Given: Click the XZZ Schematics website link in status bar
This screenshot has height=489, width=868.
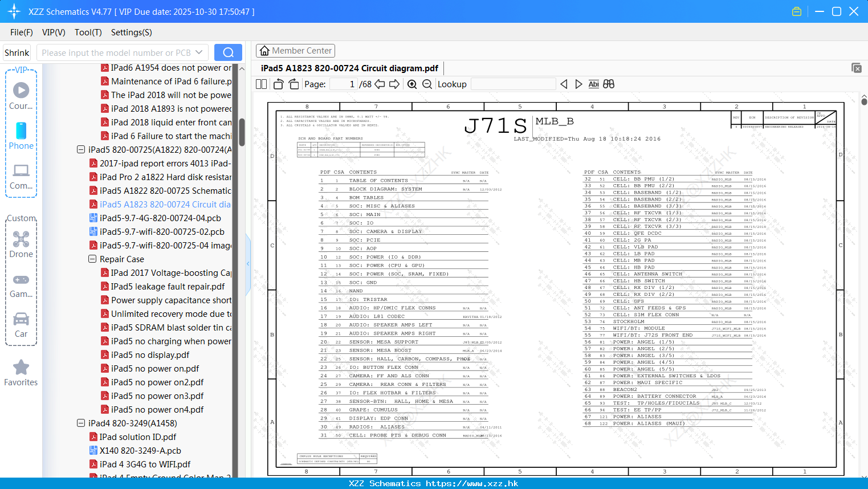Looking at the screenshot, I should click(472, 483).
